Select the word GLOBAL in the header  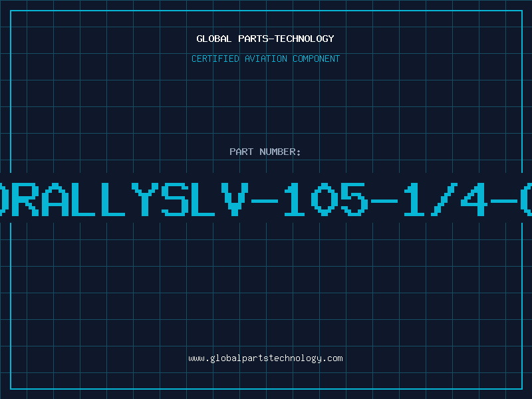[x=213, y=39]
